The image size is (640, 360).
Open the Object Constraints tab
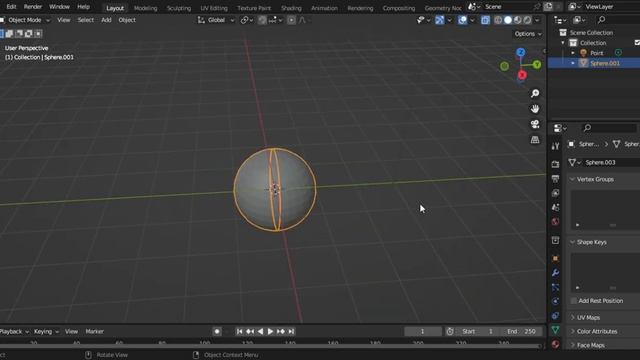coord(555,316)
